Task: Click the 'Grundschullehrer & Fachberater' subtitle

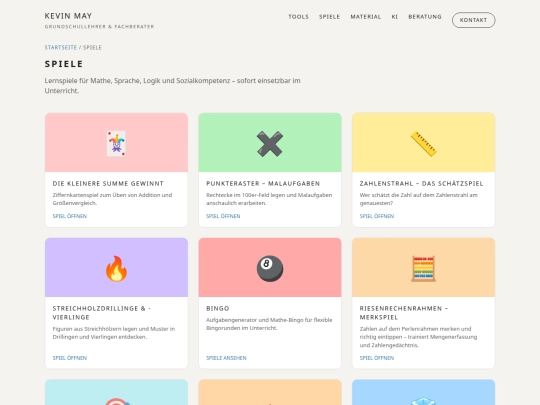Action: coord(99,27)
